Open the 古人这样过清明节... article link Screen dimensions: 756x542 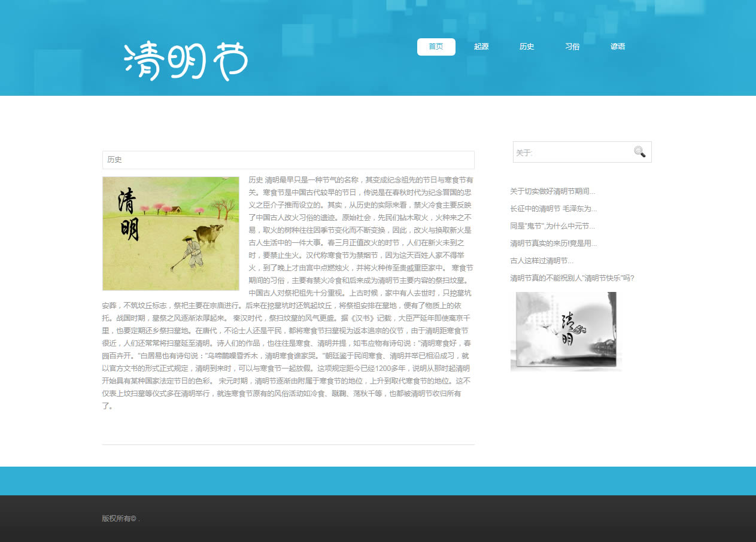pos(542,261)
